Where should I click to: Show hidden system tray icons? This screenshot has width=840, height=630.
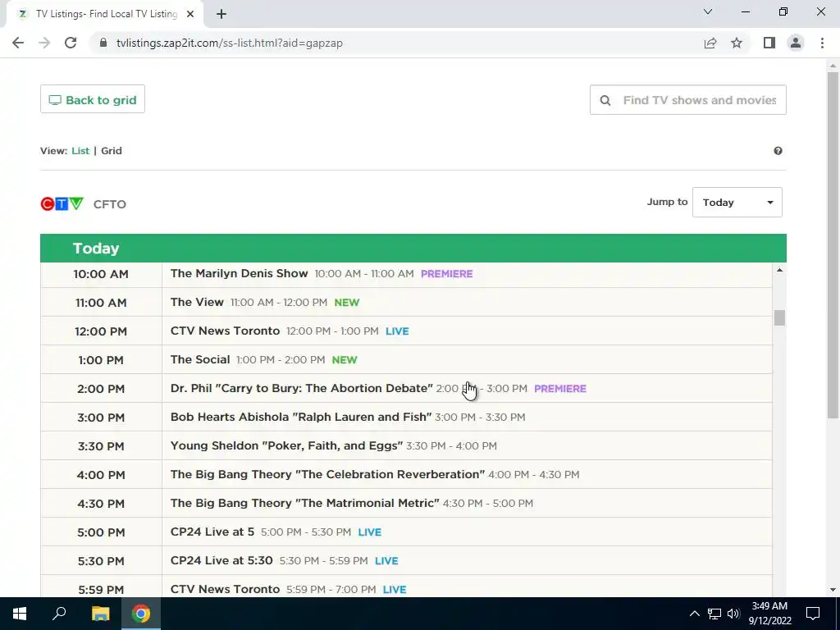(x=694, y=614)
